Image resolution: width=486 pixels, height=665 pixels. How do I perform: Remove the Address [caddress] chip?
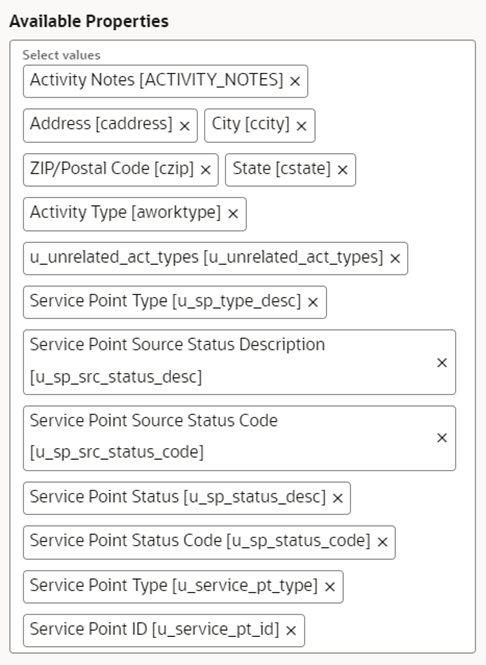pyautogui.click(x=184, y=126)
